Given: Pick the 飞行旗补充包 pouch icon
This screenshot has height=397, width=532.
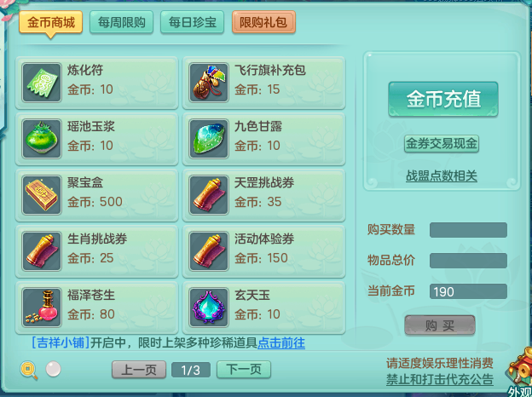Looking at the screenshot, I should (209, 83).
